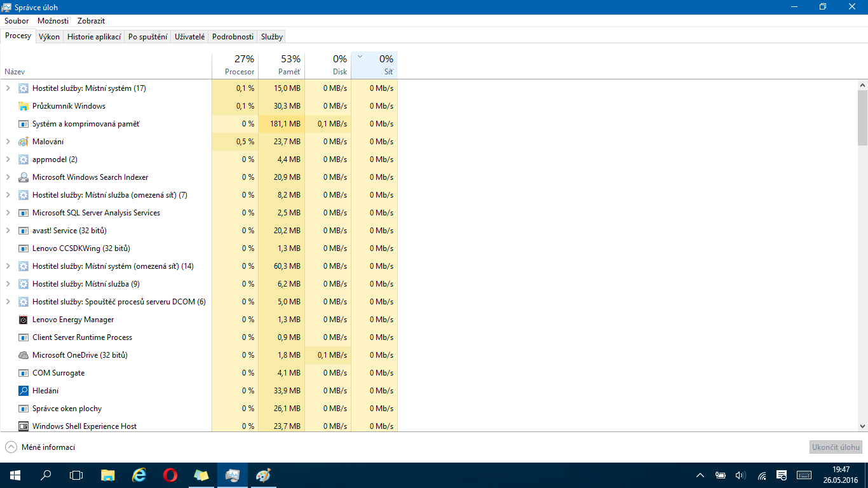Click the Lenovo Energy Manager icon
Image resolution: width=868 pixels, height=488 pixels.
point(24,320)
